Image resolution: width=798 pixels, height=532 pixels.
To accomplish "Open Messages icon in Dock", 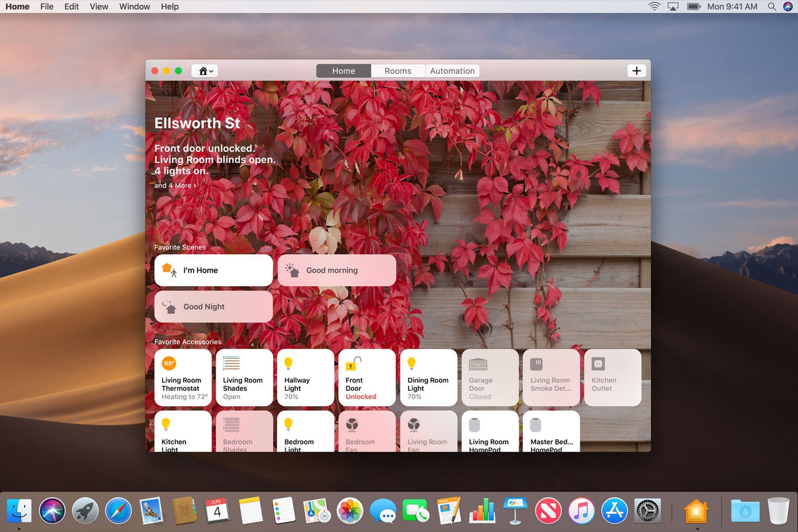I will click(383, 511).
